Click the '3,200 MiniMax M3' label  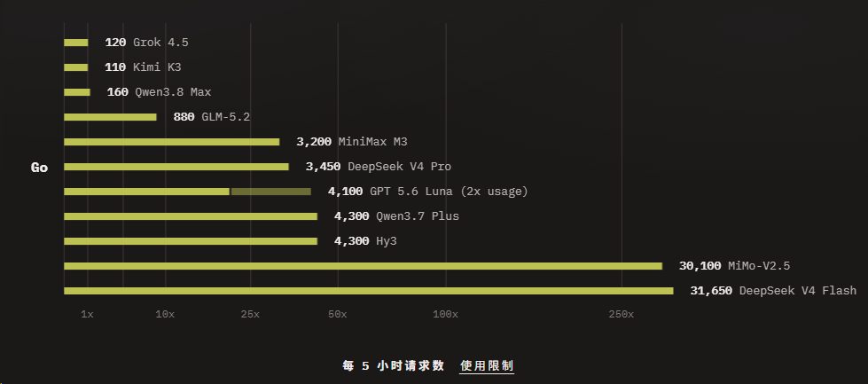pos(351,142)
